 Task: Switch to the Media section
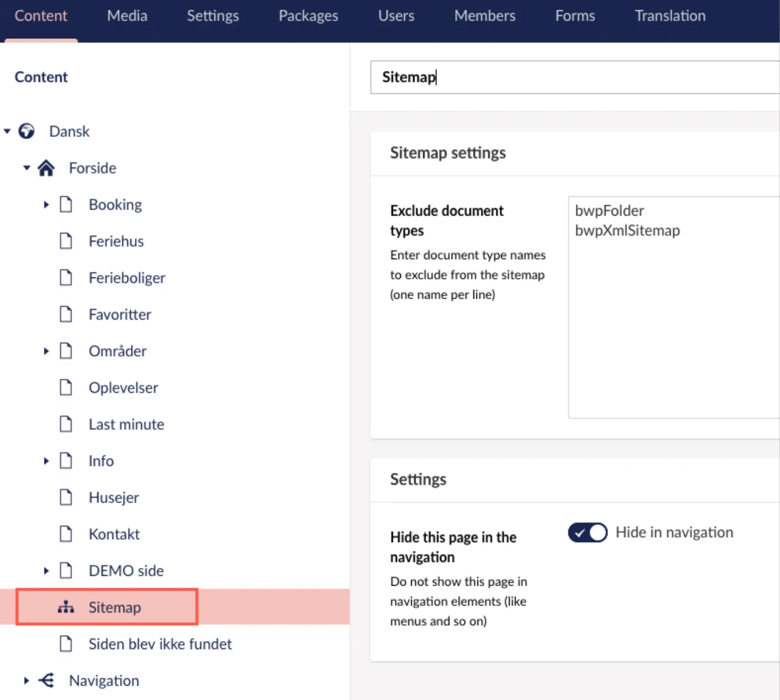pos(127,16)
